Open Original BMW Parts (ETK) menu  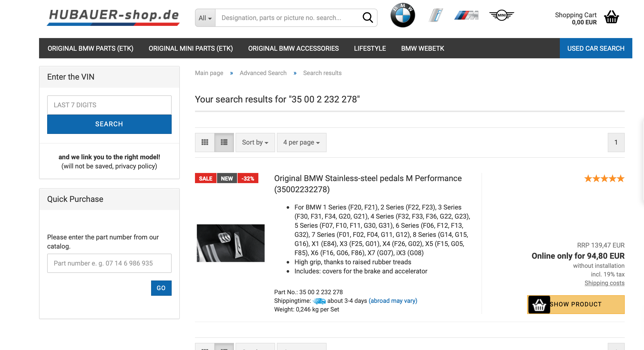[x=91, y=48]
